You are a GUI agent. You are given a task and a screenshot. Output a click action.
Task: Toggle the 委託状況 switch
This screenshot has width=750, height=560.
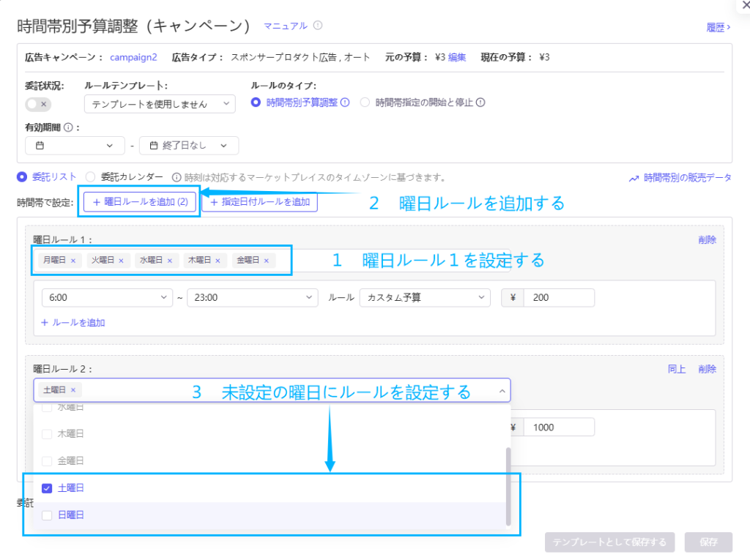click(38, 104)
